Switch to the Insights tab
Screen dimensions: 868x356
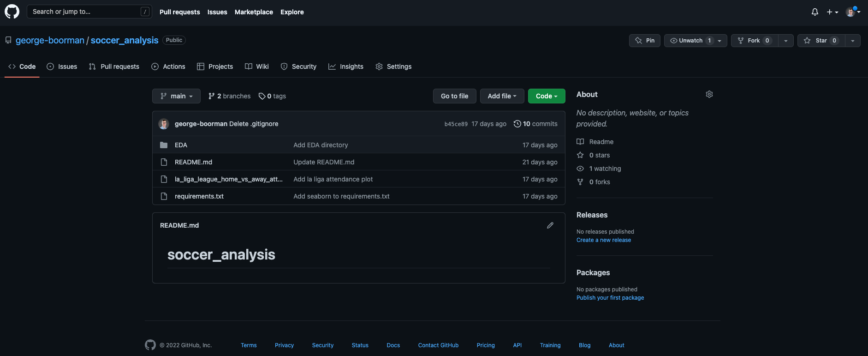click(346, 66)
